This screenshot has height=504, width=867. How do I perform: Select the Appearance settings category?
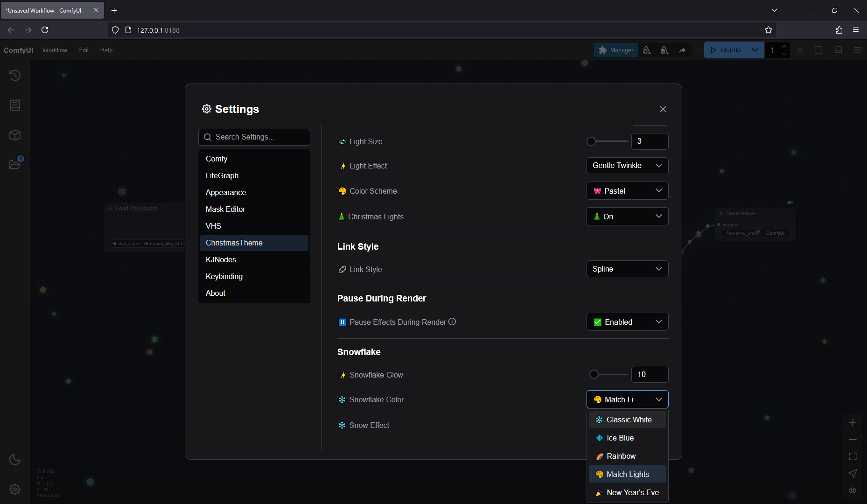[254, 192]
